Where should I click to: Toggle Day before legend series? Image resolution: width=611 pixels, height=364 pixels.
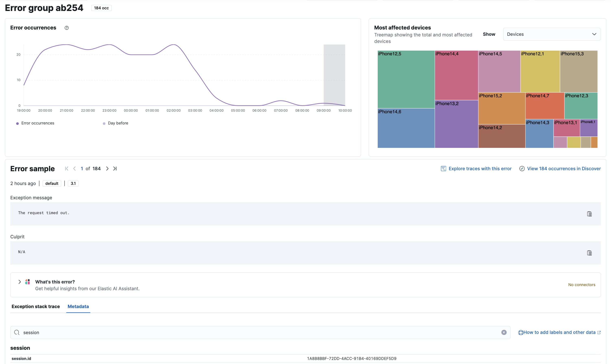click(x=118, y=123)
